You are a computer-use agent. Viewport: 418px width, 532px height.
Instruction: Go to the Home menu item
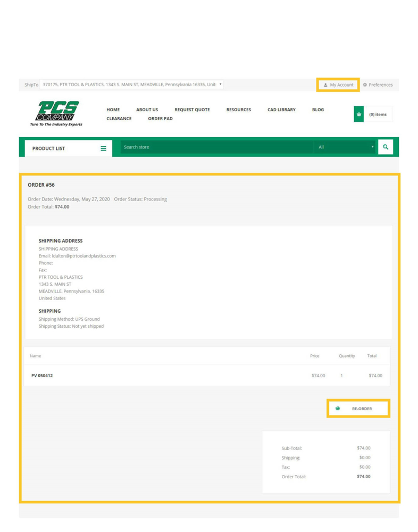[113, 110]
